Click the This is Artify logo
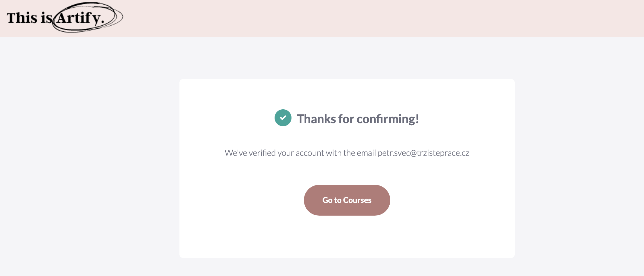644x276 pixels. click(64, 18)
